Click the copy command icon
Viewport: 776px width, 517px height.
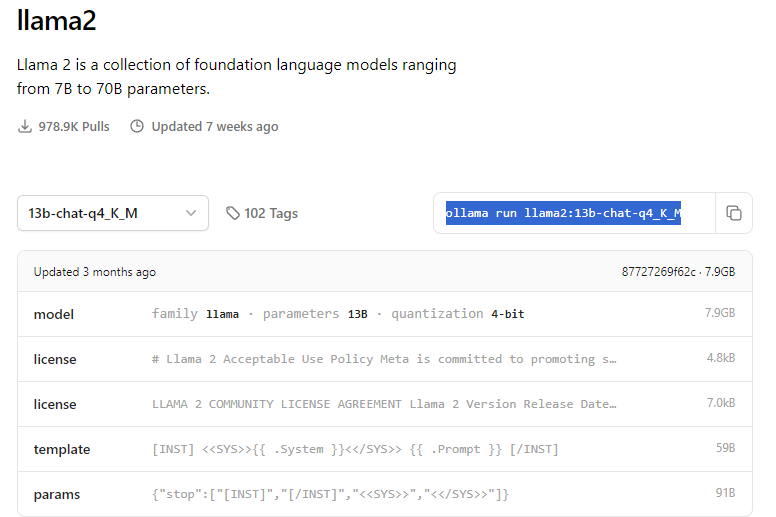[x=733, y=213]
